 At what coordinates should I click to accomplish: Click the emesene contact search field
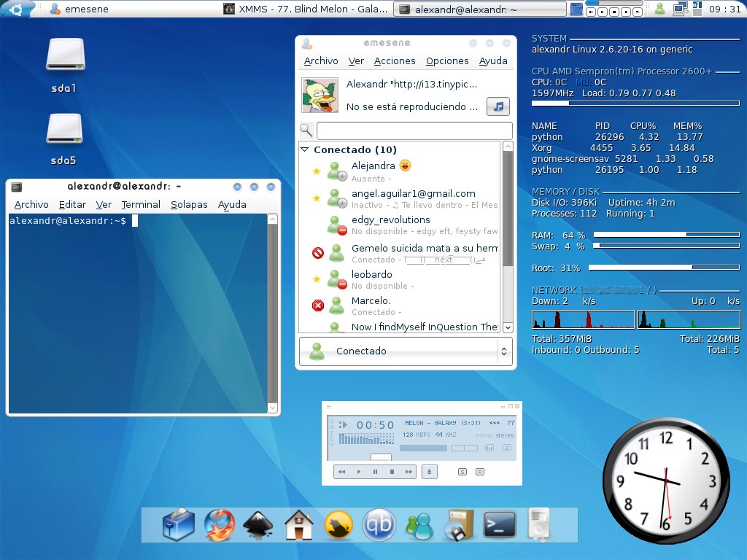[414, 131]
